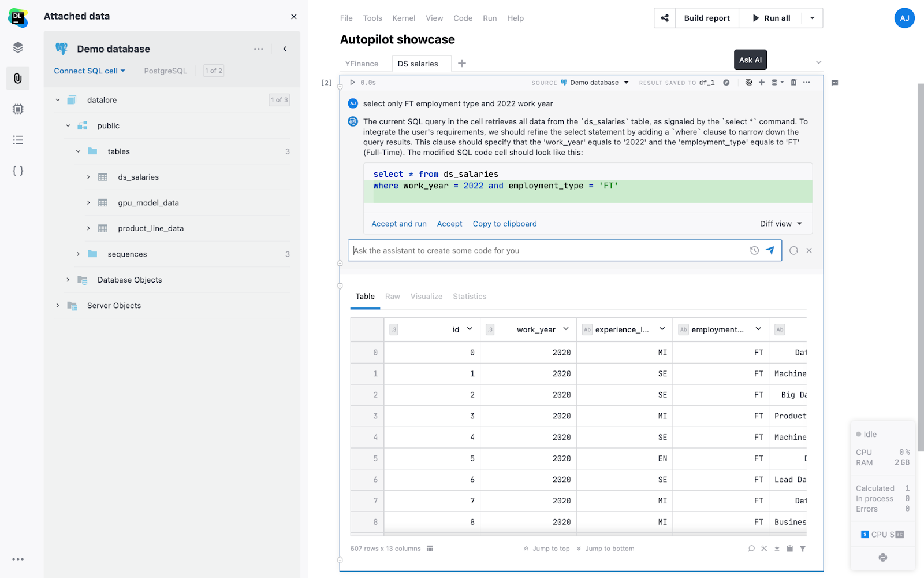Viewport: 924px width, 578px height.
Task: Send the prompt with paper plane icon
Action: [770, 250]
